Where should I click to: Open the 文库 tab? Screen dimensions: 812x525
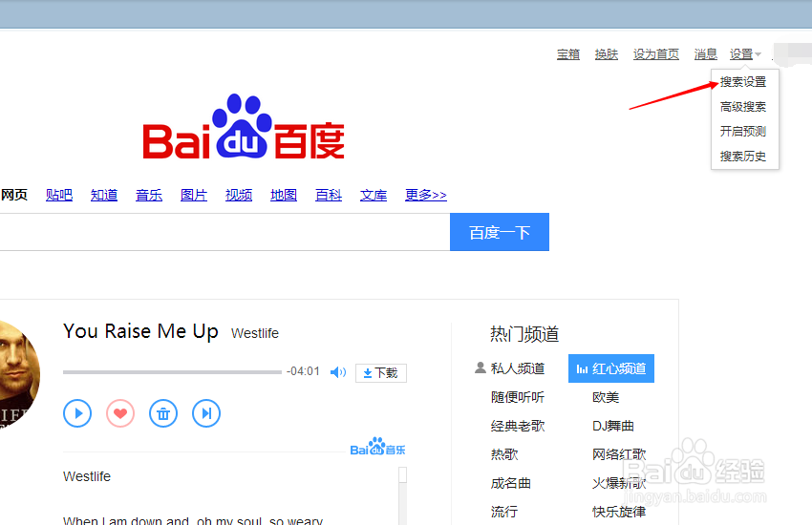click(374, 195)
